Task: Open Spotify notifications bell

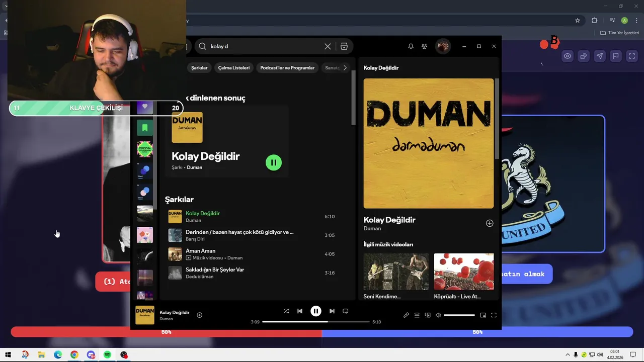Action: (411, 46)
